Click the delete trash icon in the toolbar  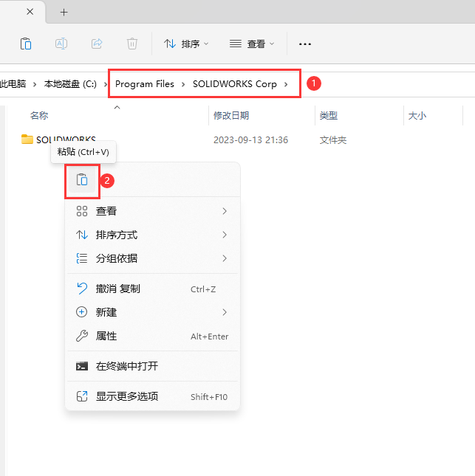[131, 44]
